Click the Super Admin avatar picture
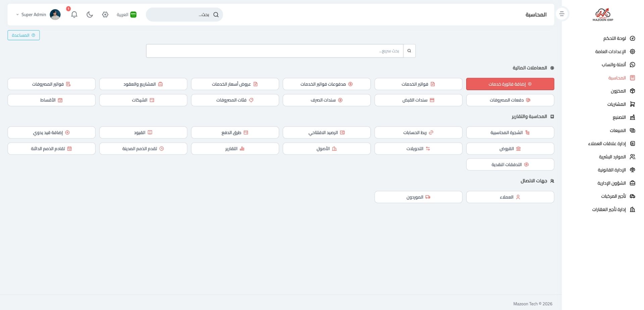 [x=55, y=14]
